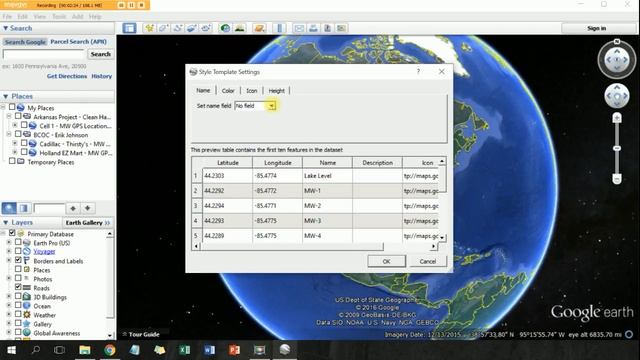Toggle the sidebar visibility toolbar icon
Viewport: 640px width, 360px height.
click(x=129, y=28)
